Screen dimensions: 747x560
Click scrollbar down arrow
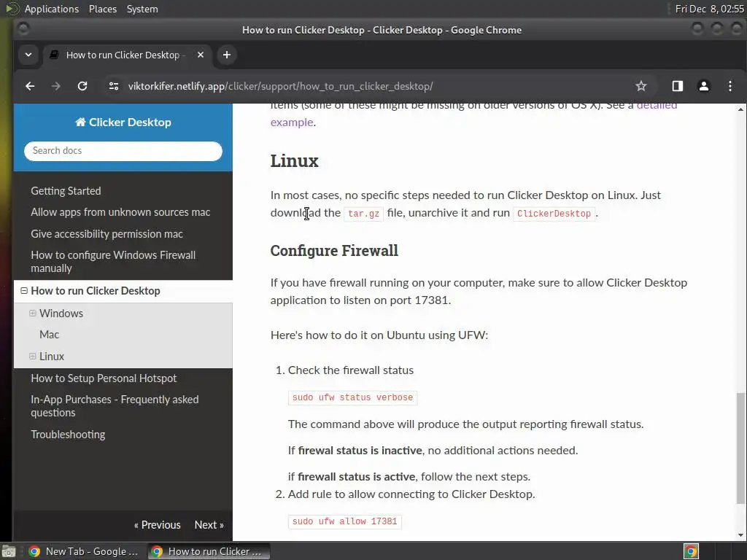[740, 535]
